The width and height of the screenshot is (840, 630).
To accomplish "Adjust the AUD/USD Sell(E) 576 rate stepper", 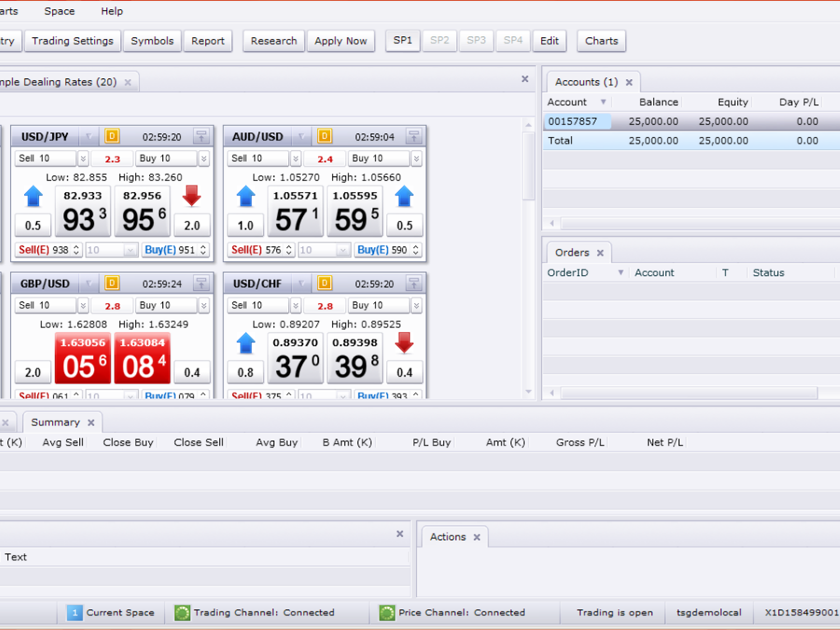I will pyautogui.click(x=288, y=249).
